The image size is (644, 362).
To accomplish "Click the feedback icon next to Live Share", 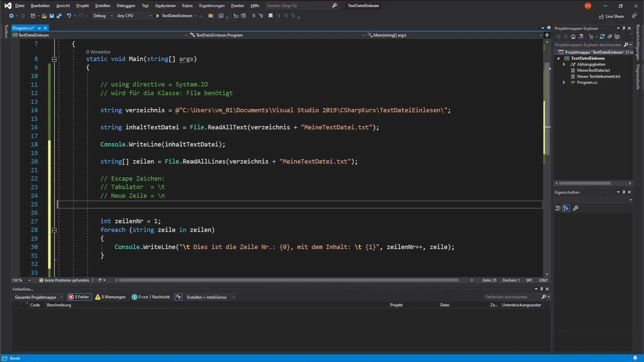I will click(634, 16).
